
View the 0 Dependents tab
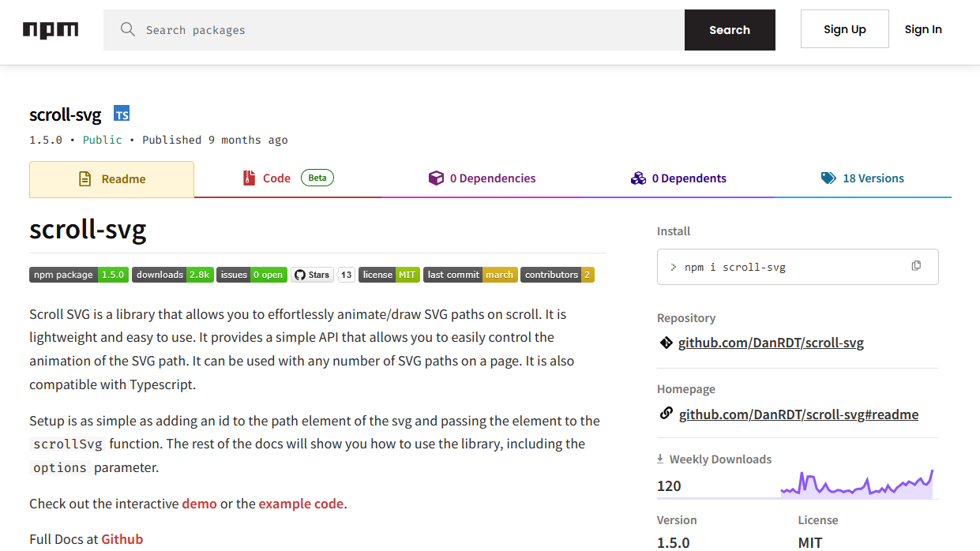[x=678, y=178]
